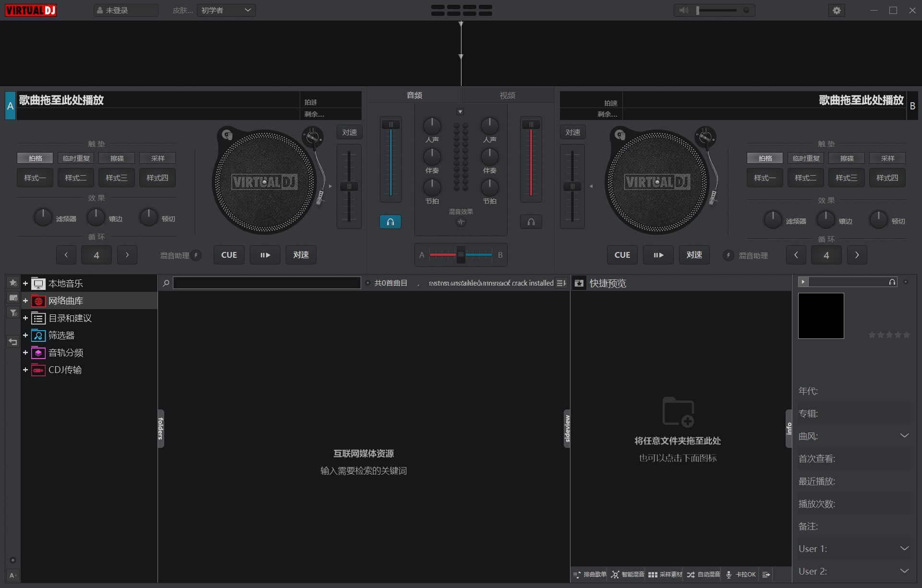Open the 排曲歌单 sidelist
The height and width of the screenshot is (588, 922).
pos(590,575)
